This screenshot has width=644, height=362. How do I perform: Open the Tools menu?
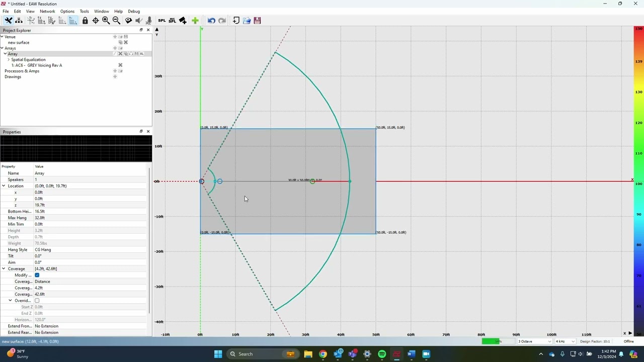tap(84, 11)
